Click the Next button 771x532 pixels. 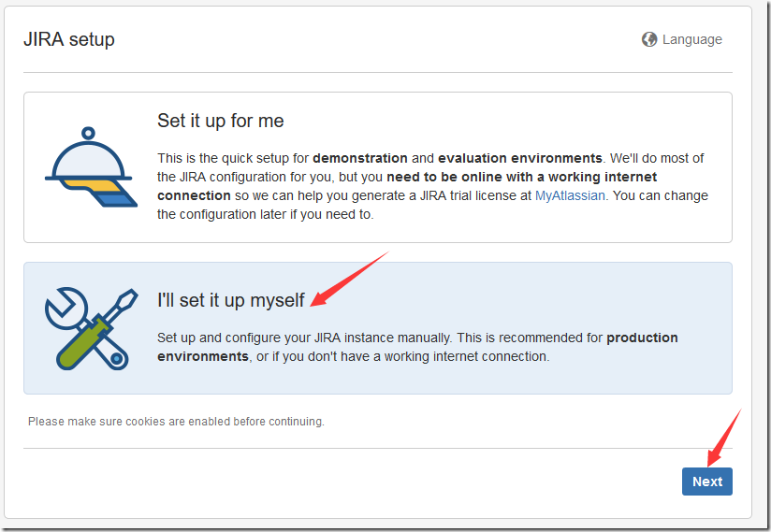[707, 482]
